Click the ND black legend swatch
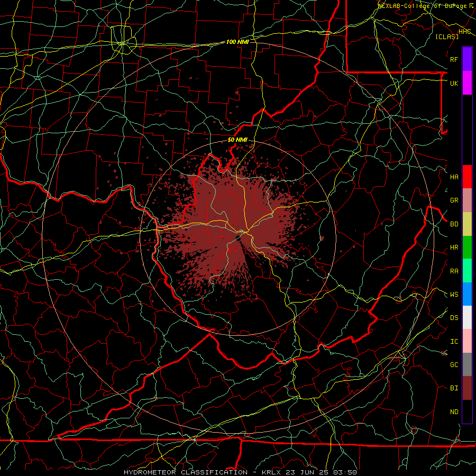The width and height of the screenshot is (476, 476). [467, 411]
